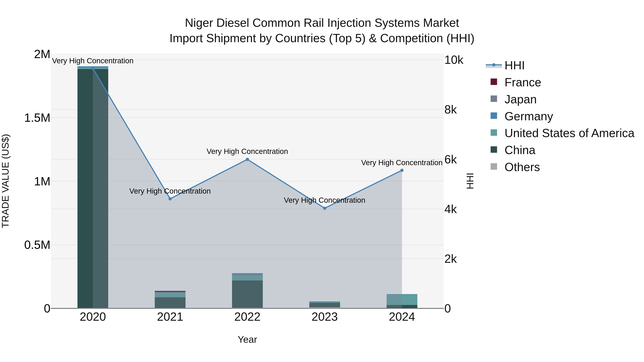Screen dimensions: 644x362
Task: Toggle the Japan legend entry
Action: 513,99
